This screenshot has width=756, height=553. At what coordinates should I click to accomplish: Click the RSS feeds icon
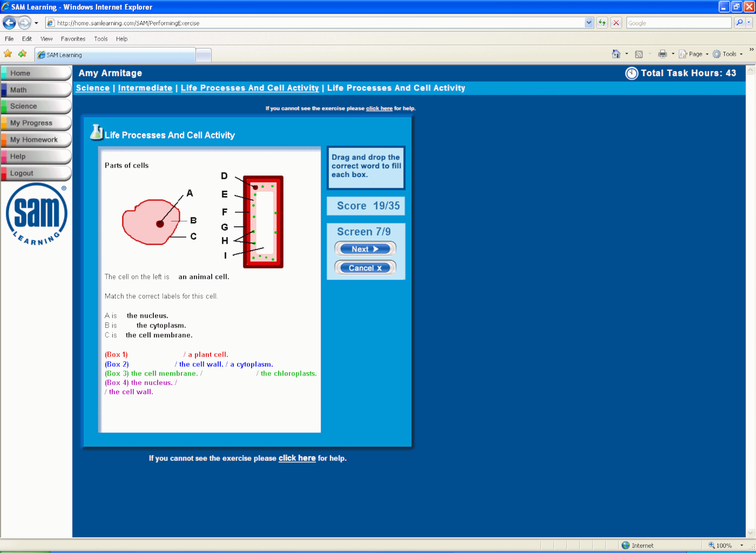pyautogui.click(x=639, y=54)
